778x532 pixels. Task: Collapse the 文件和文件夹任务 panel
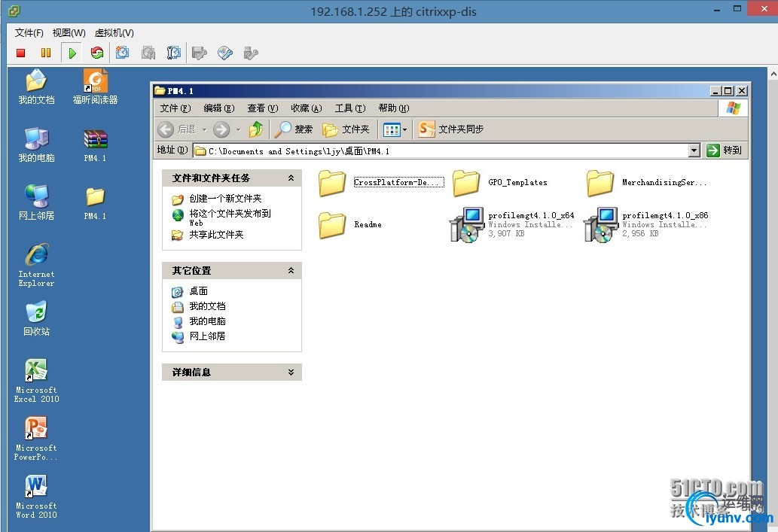coord(291,178)
